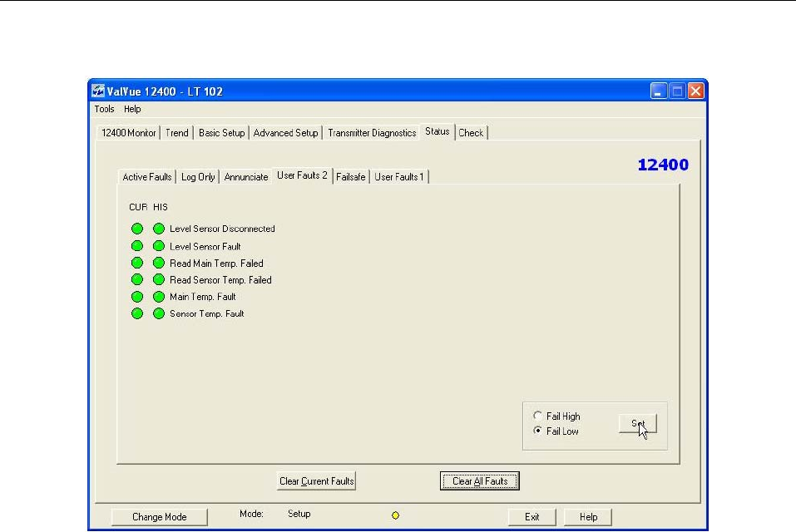Click the Set button
This screenshot has height=532, width=796.
point(638,423)
